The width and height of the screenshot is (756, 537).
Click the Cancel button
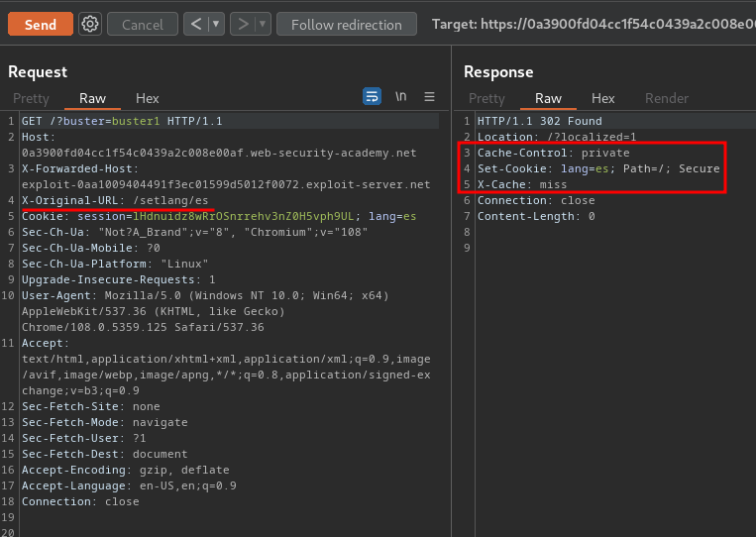coord(143,25)
